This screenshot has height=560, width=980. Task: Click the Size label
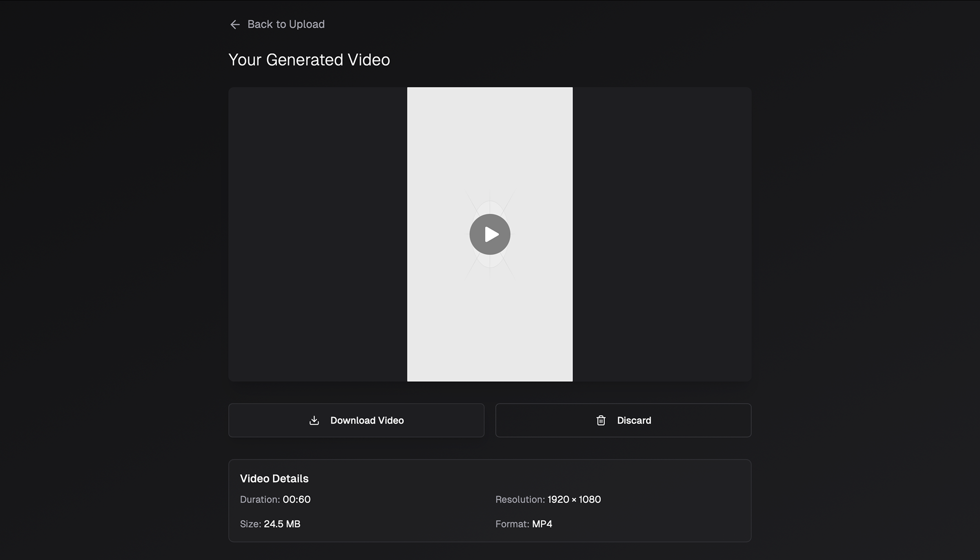point(250,524)
